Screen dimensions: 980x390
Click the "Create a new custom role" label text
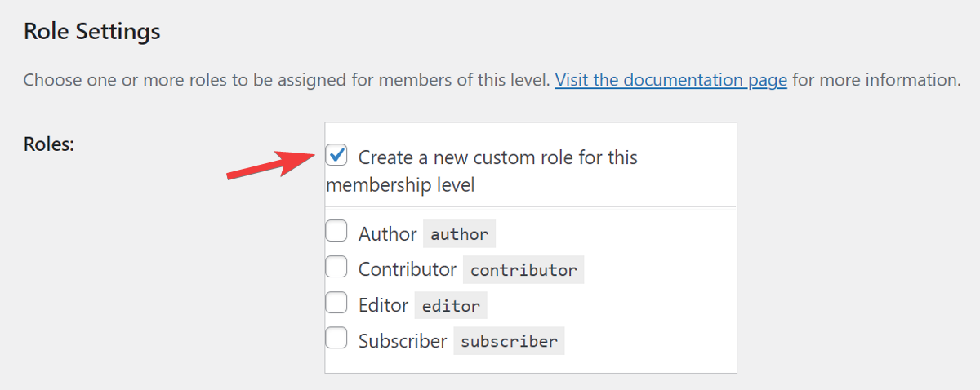pos(497,157)
